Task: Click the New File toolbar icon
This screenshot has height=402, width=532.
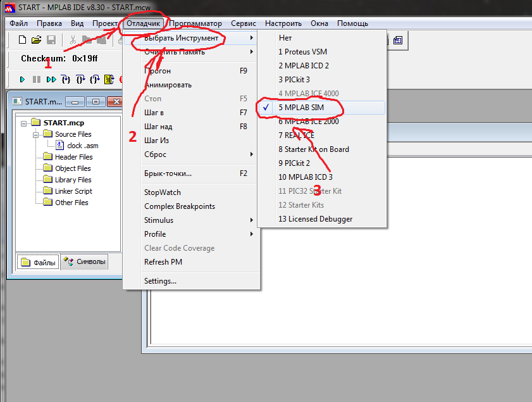Action: tap(22, 40)
